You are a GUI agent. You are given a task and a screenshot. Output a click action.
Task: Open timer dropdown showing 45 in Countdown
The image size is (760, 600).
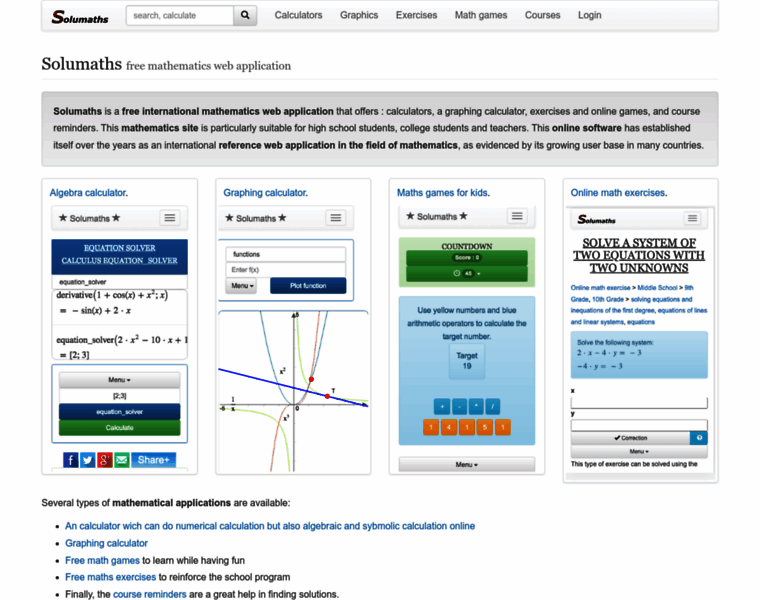pyautogui.click(x=467, y=273)
